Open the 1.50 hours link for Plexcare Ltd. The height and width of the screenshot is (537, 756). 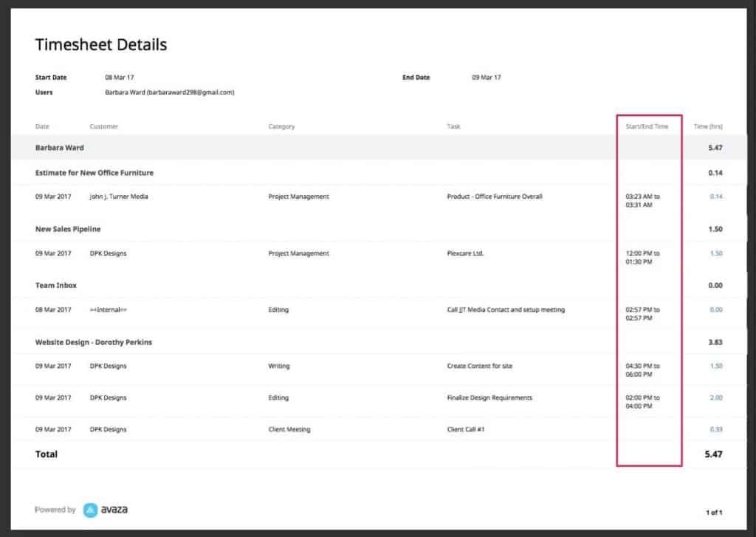[715, 253]
